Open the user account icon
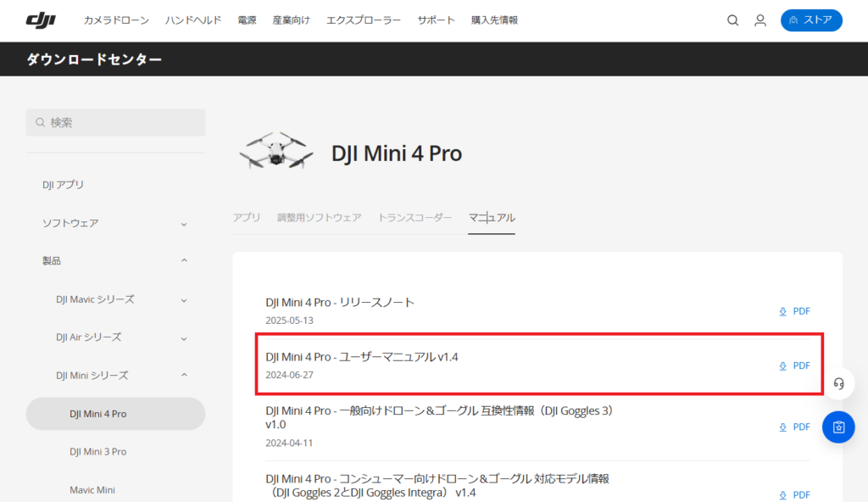The width and height of the screenshot is (868, 502). point(760,20)
